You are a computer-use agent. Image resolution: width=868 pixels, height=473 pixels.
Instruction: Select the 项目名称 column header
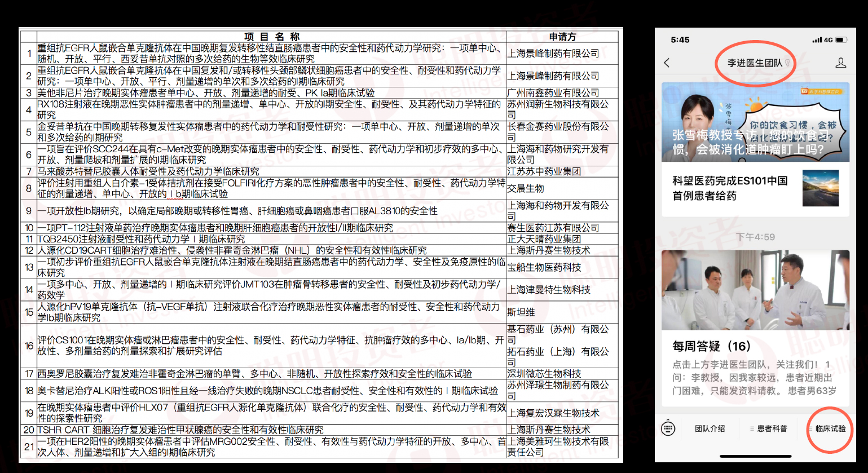pyautogui.click(x=272, y=37)
